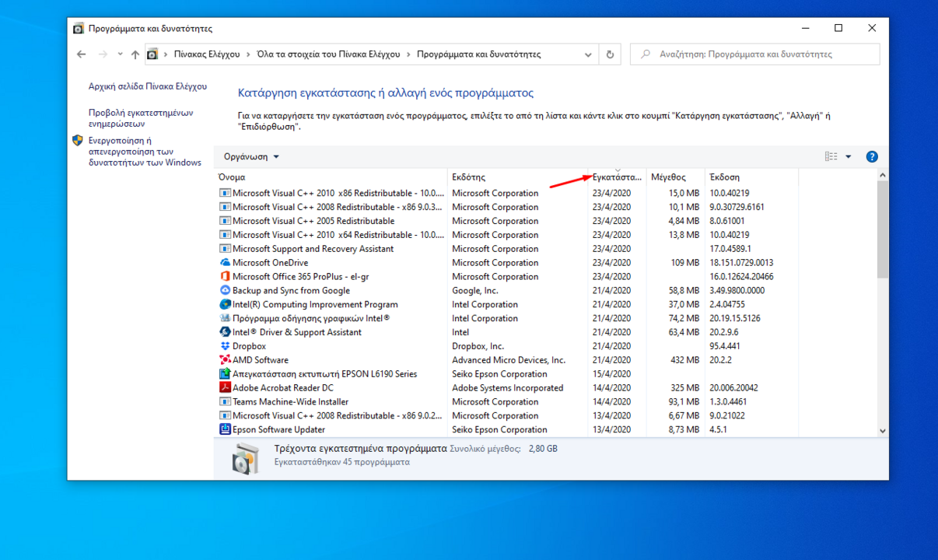This screenshot has width=938, height=560.
Task: Click the refresh button in address bar
Action: point(610,54)
